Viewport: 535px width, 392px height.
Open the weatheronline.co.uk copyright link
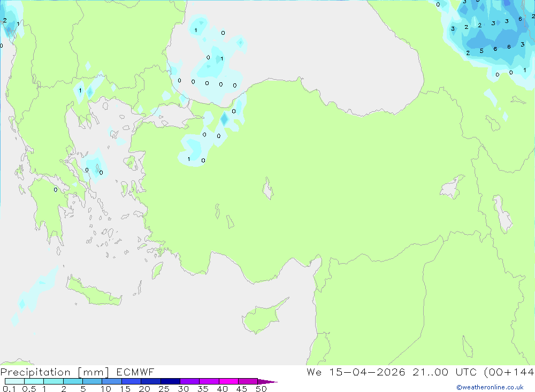pos(490,387)
